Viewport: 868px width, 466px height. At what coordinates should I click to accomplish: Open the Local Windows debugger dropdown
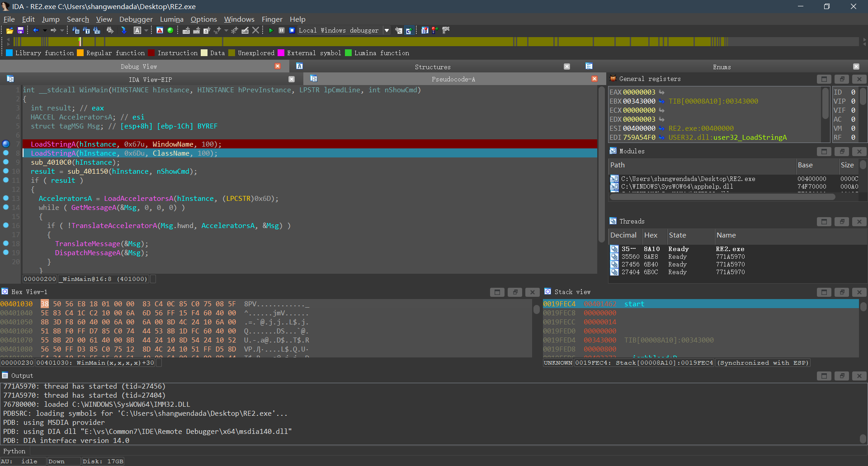(x=387, y=30)
